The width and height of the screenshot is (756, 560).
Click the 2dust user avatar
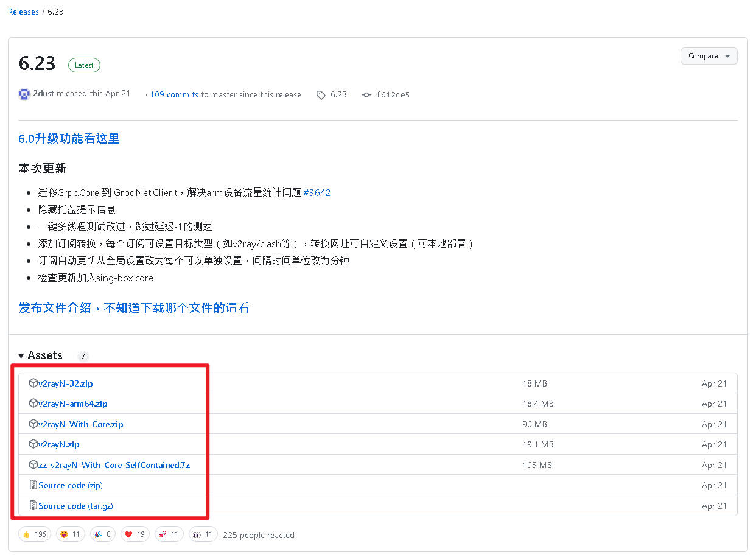(x=24, y=94)
